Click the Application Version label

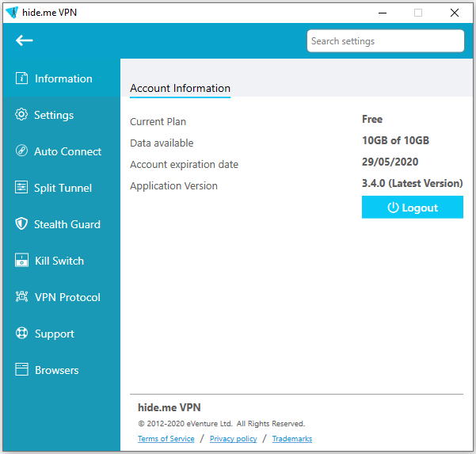click(173, 186)
